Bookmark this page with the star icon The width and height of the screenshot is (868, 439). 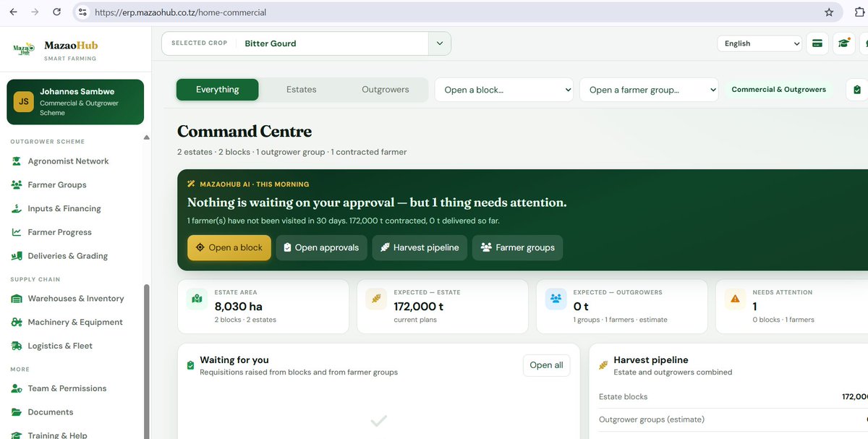click(829, 12)
